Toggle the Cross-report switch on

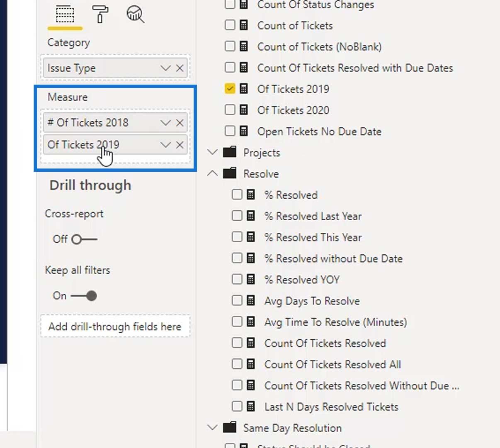click(x=84, y=239)
